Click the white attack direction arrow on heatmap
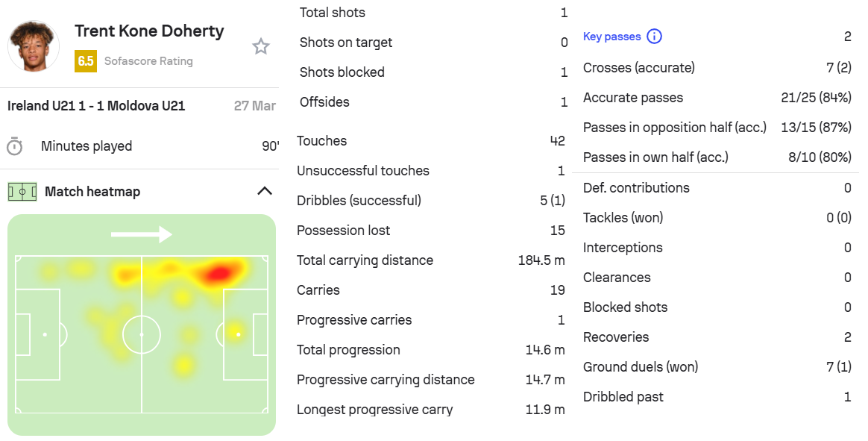Image resolution: width=868 pixels, height=441 pixels. coord(141,235)
